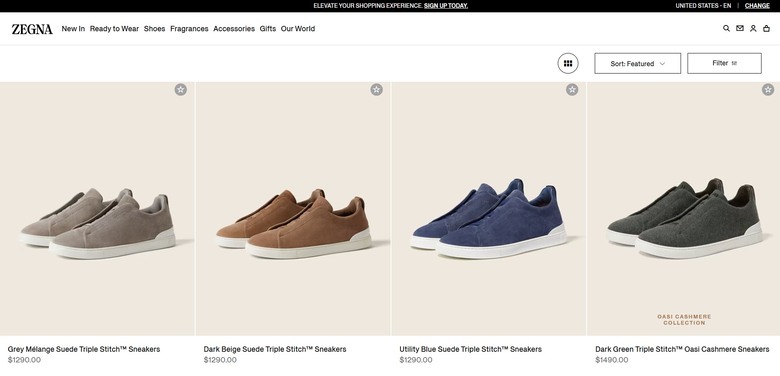Click CHANGE country link

point(757,6)
